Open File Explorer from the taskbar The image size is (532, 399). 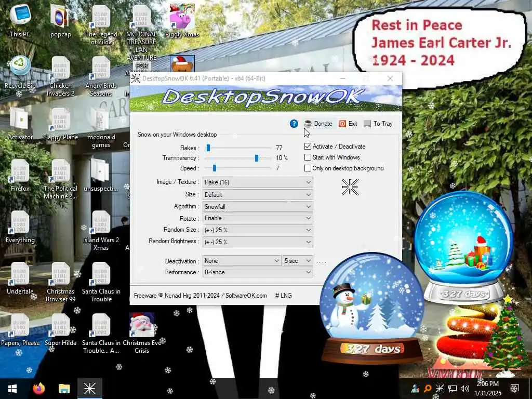pyautogui.click(x=64, y=389)
